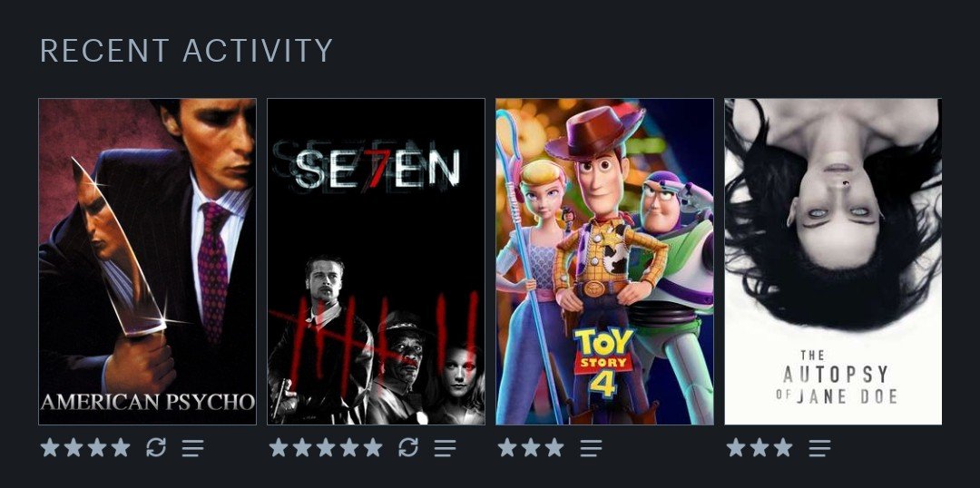Open the American Psycho review icon
This screenshot has height=488, width=980.
[193, 447]
